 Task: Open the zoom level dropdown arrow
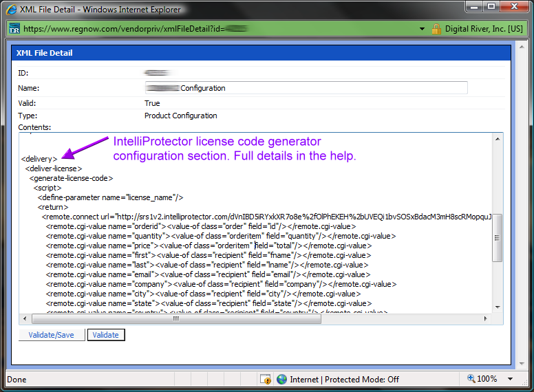(x=510, y=379)
